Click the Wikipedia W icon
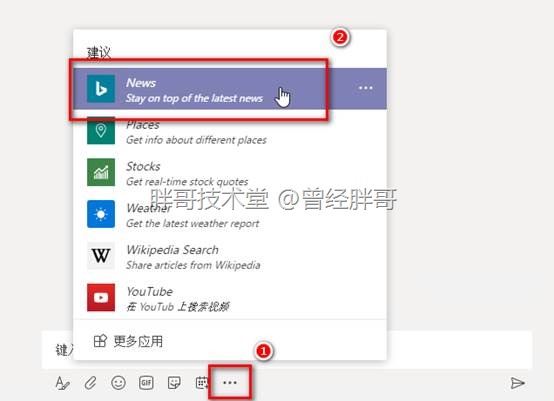 pos(101,255)
